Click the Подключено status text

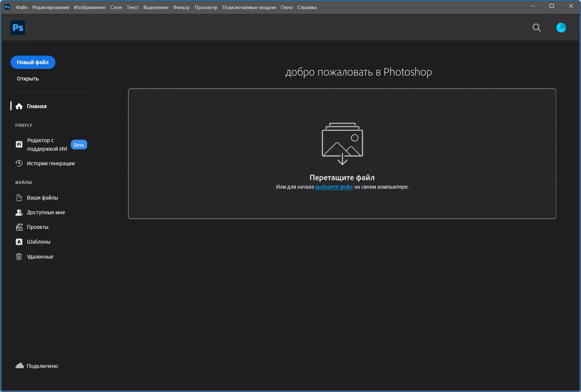tap(42, 366)
